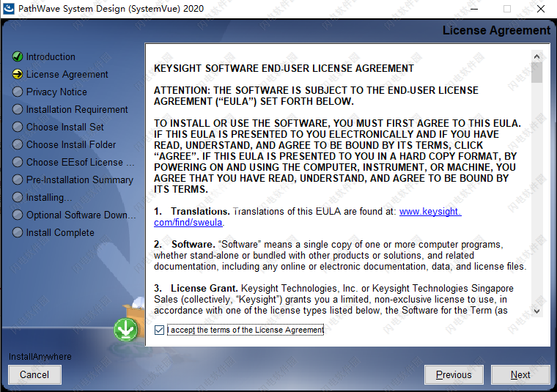This screenshot has width=557, height=392.
Task: Click the window title PathWave System Design text
Action: click(x=111, y=9)
